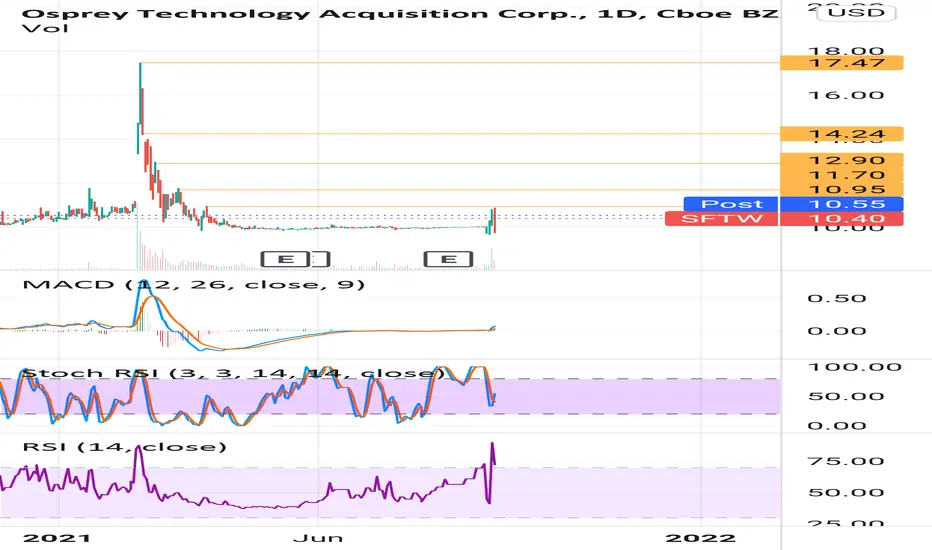The image size is (932, 550).
Task: Click the 2022 time axis label
Action: click(x=701, y=538)
